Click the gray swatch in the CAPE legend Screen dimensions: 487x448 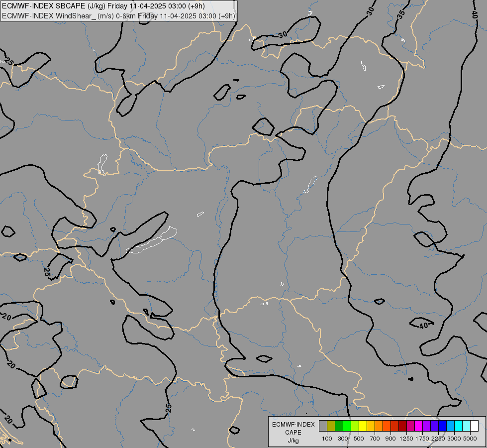[323, 426]
